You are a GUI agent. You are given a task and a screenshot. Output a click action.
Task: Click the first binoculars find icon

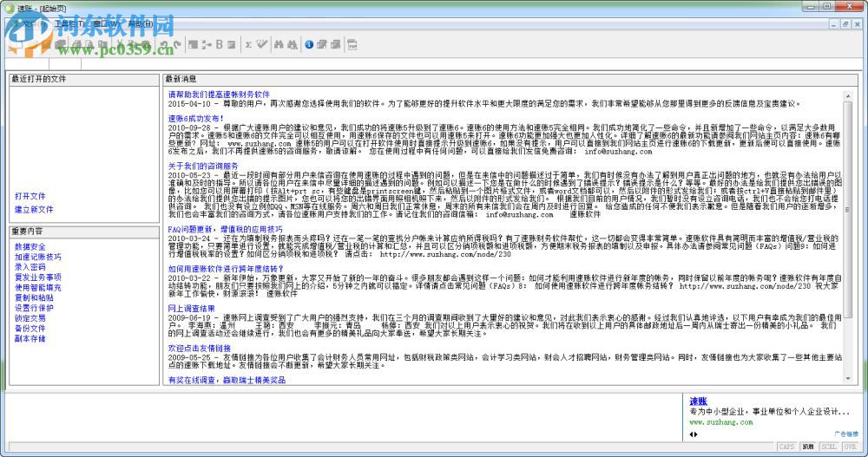pos(279,45)
